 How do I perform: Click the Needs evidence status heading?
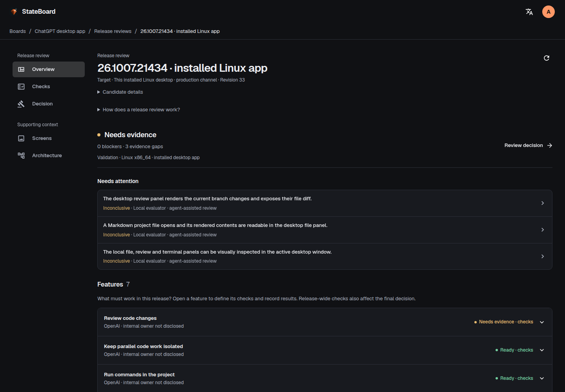click(x=130, y=135)
